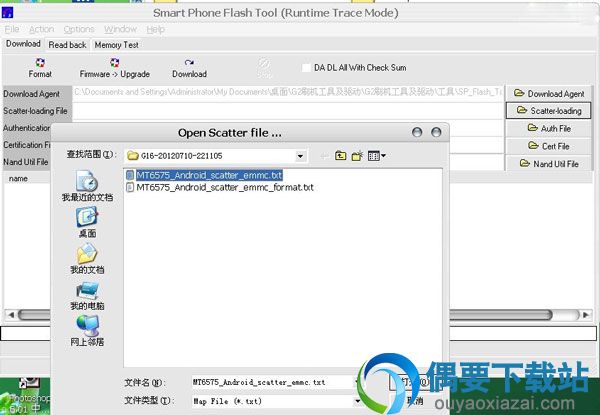The width and height of the screenshot is (600, 415).
Task: Open the Help menu
Action: pos(155,29)
